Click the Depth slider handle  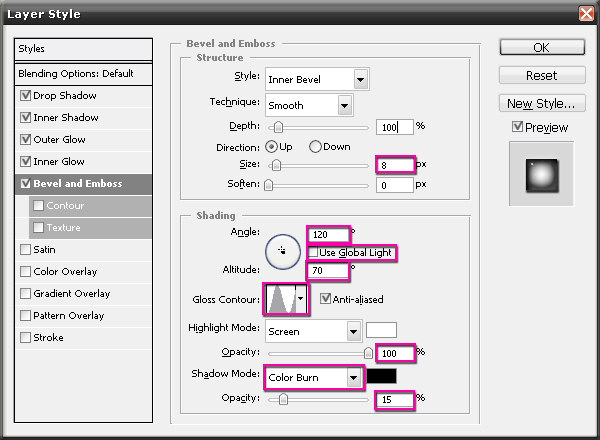tap(279, 127)
